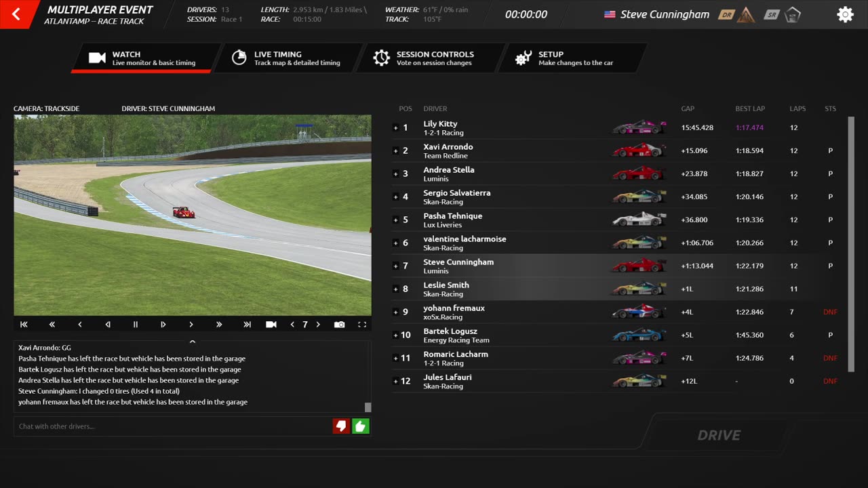
Task: Click Jules Lafauri's car thumbnail
Action: click(639, 381)
